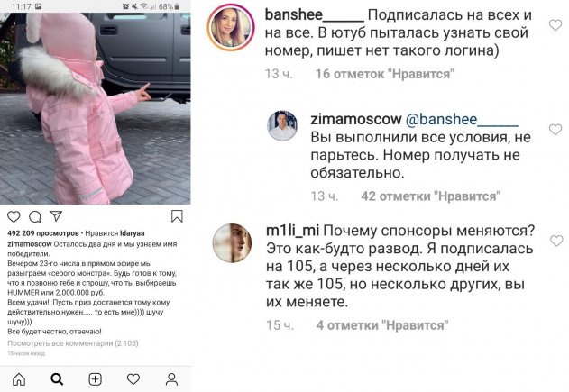Image resolution: width=569 pixels, height=392 pixels.
Task: View all 2 105 comments link
Action: (73, 343)
